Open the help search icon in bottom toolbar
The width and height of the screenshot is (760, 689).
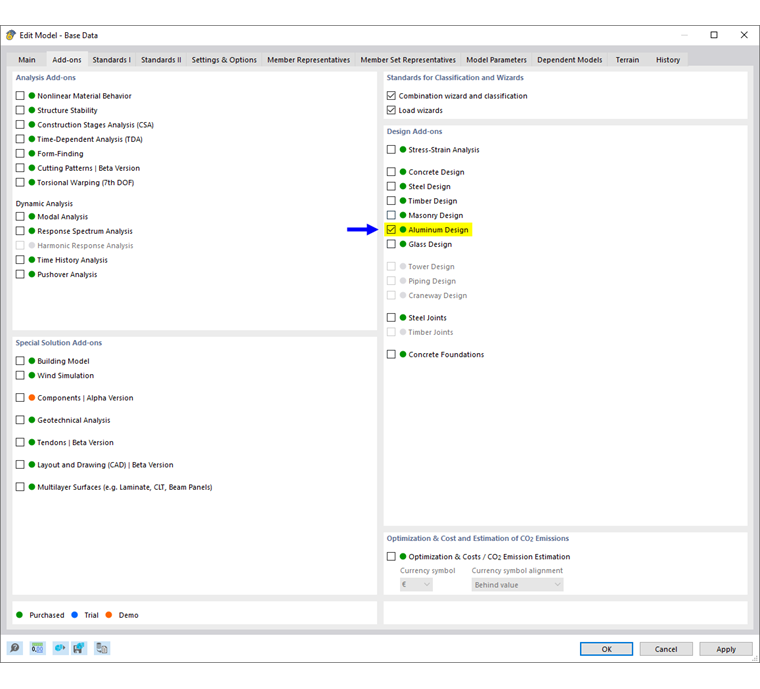[x=15, y=648]
